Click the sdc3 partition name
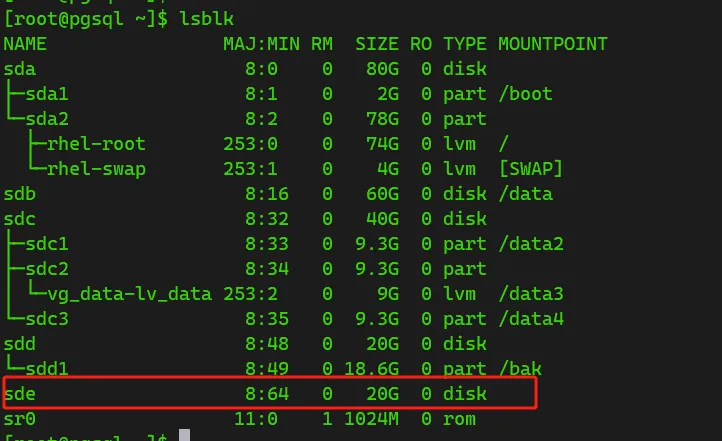The width and height of the screenshot is (722, 441). pyautogui.click(x=47, y=319)
